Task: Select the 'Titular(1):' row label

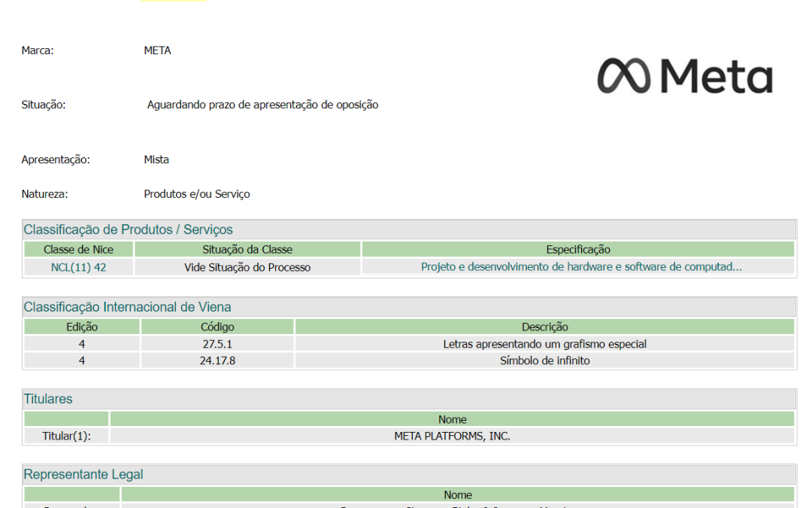Action: [66, 437]
